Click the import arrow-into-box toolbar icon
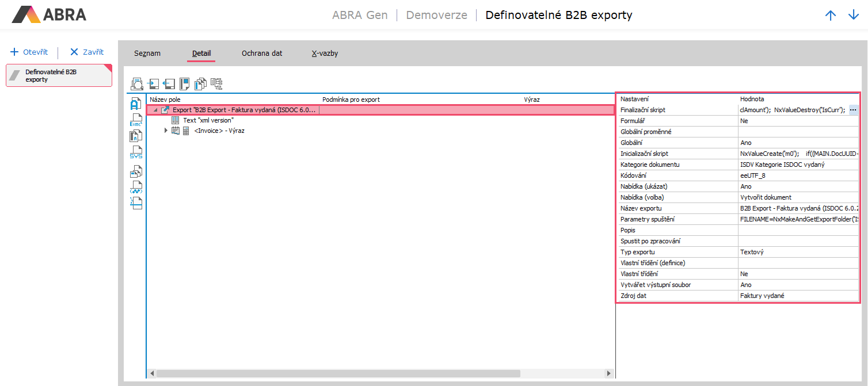This screenshot has width=868, height=386. (153, 84)
